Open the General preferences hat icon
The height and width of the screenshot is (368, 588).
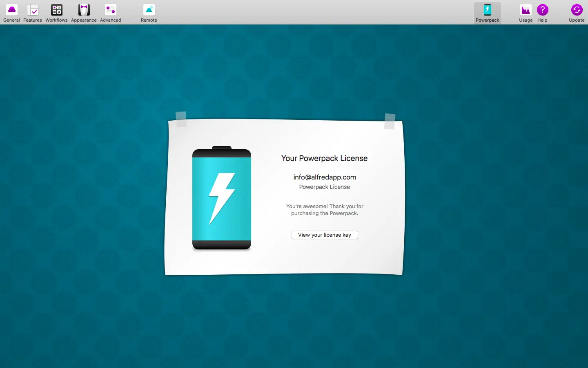pos(11,10)
